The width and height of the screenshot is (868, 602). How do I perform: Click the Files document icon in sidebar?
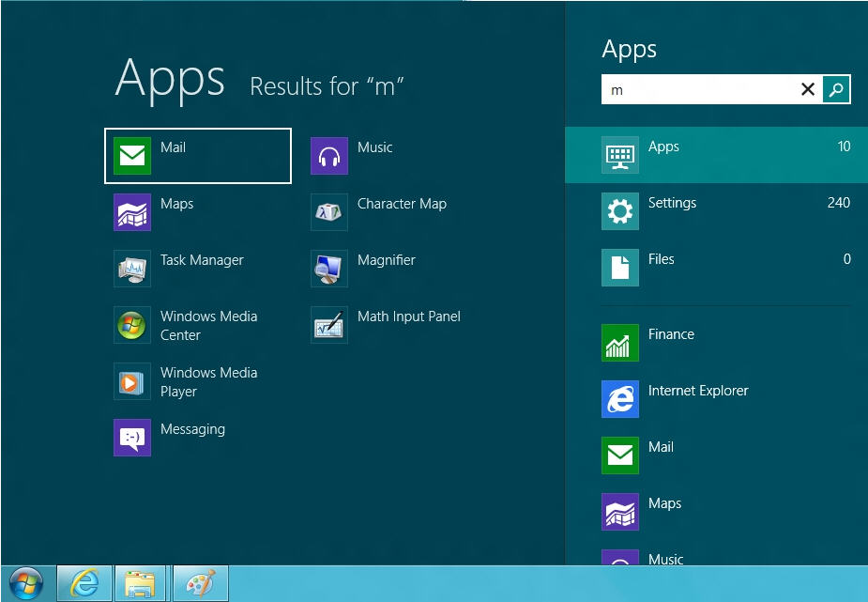pos(620,268)
